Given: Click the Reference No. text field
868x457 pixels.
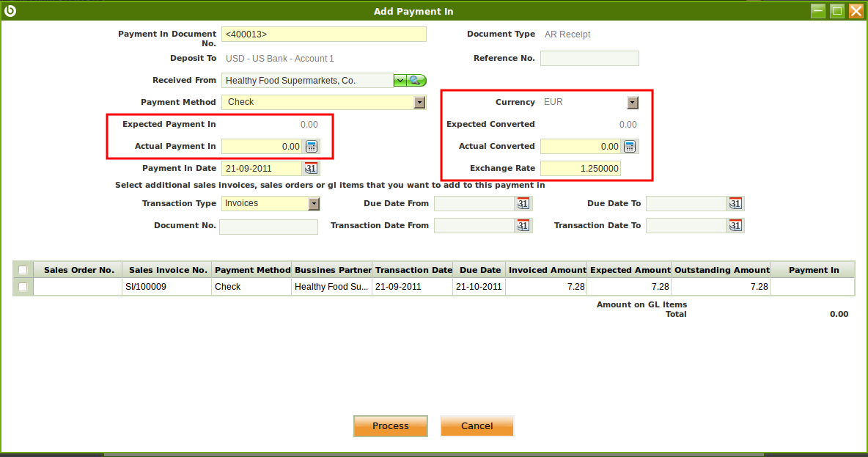Looking at the screenshot, I should pyautogui.click(x=589, y=59).
